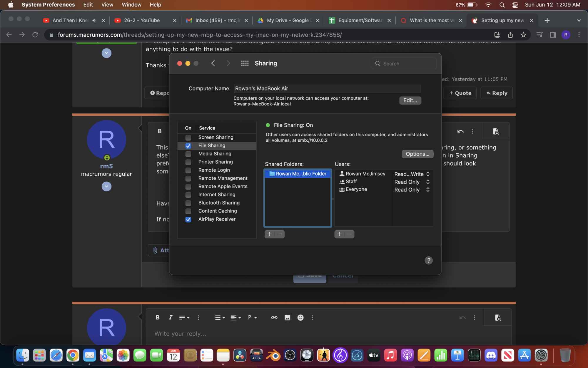Enable Bluetooth Sharing checkbox

pos(188,203)
